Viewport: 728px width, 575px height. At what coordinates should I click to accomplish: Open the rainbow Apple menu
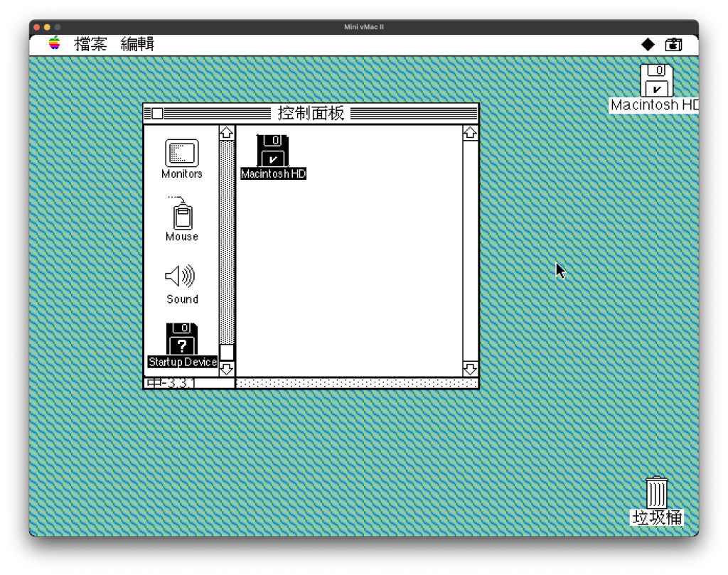(55, 44)
